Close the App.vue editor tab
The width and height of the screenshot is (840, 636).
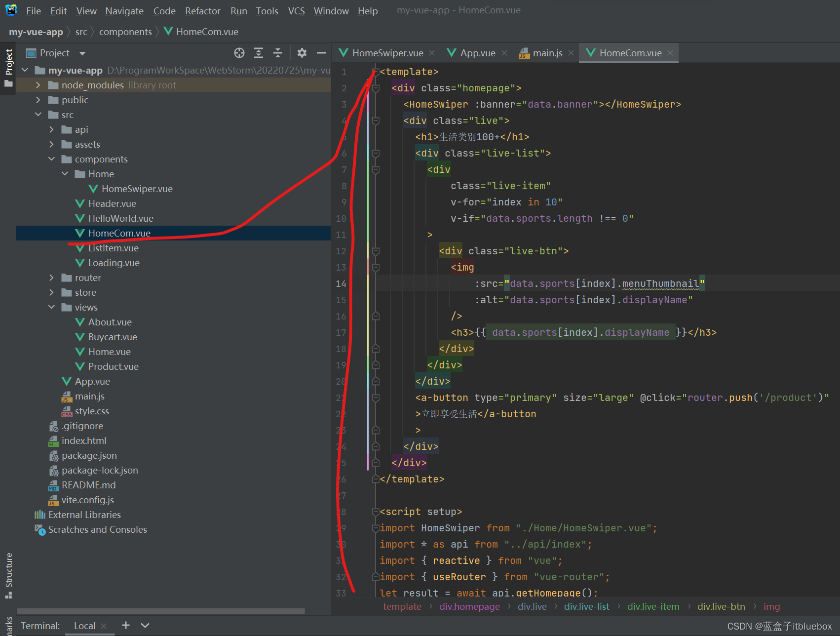coord(504,53)
